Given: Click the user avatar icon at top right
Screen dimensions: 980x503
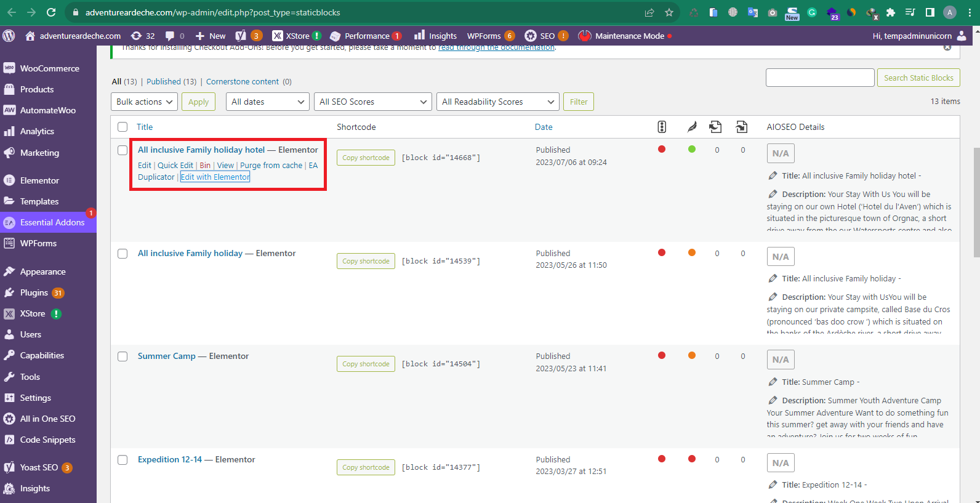Looking at the screenshot, I should pyautogui.click(x=962, y=36).
